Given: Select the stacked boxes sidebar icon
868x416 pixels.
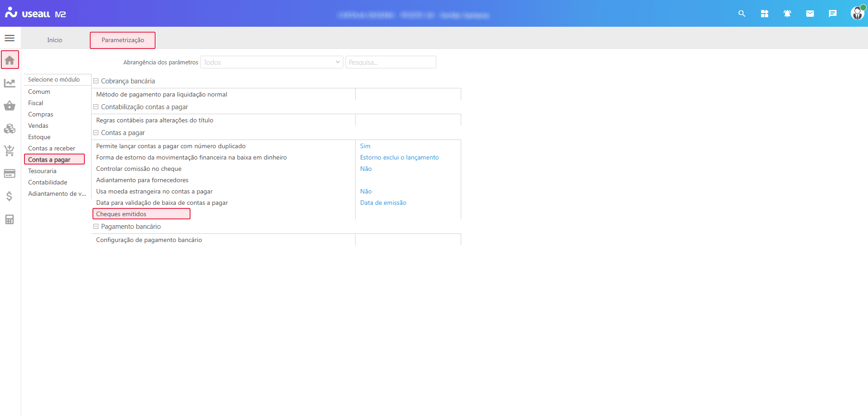Looking at the screenshot, I should [10, 129].
